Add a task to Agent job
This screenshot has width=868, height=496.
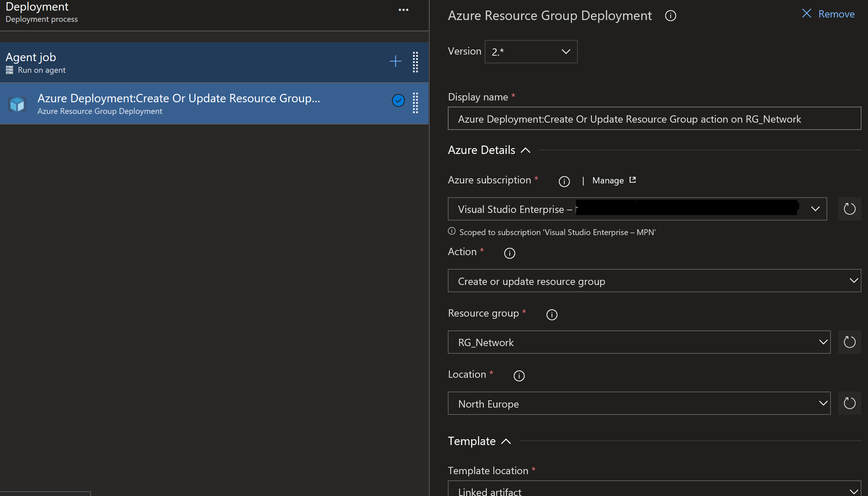pos(395,61)
